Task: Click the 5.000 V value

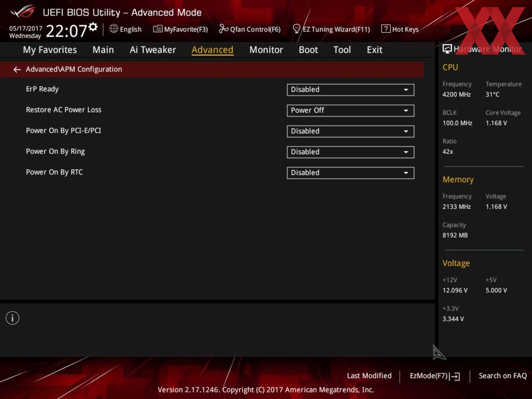Action: (496, 290)
